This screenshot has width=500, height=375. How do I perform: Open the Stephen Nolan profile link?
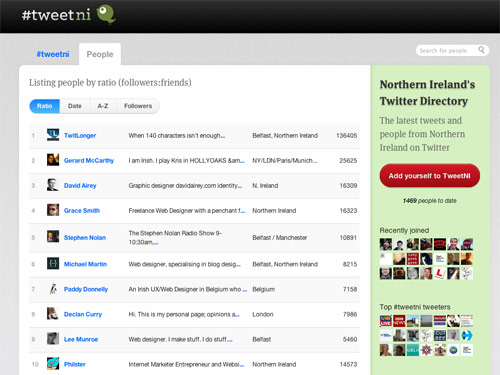click(x=85, y=237)
